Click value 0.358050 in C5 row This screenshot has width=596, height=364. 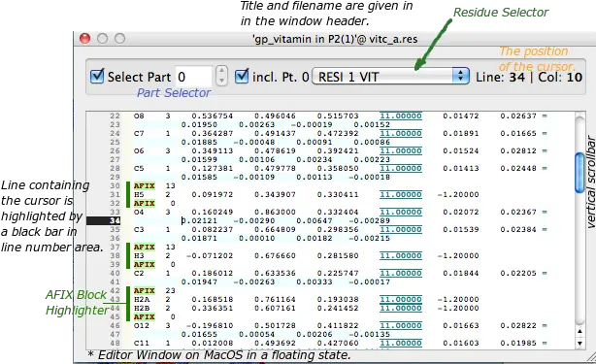pyautogui.click(x=338, y=168)
